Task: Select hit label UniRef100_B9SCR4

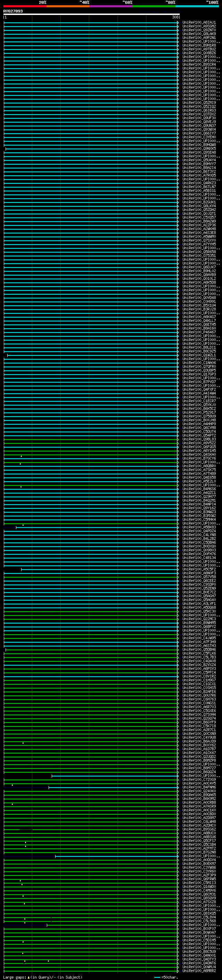Action: (x=199, y=64)
